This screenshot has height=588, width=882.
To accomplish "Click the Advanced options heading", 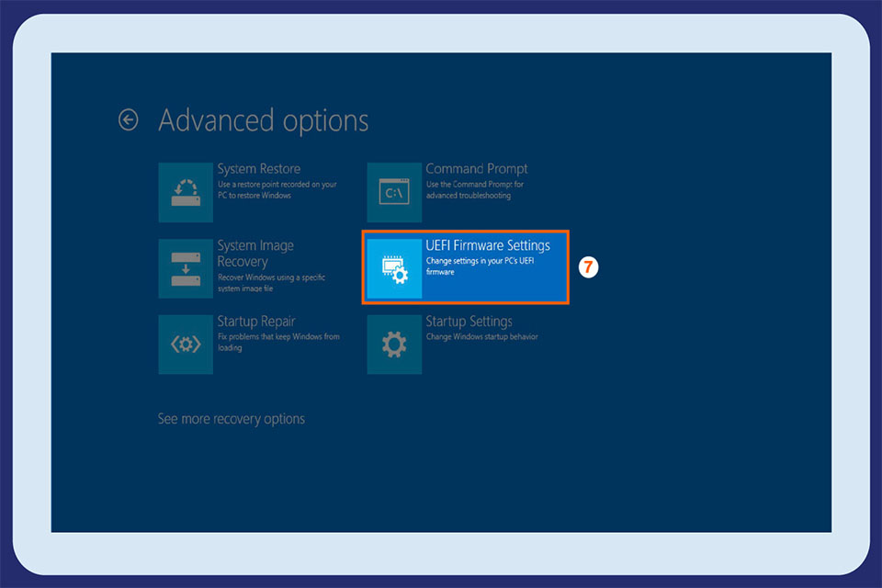I will 264,120.
